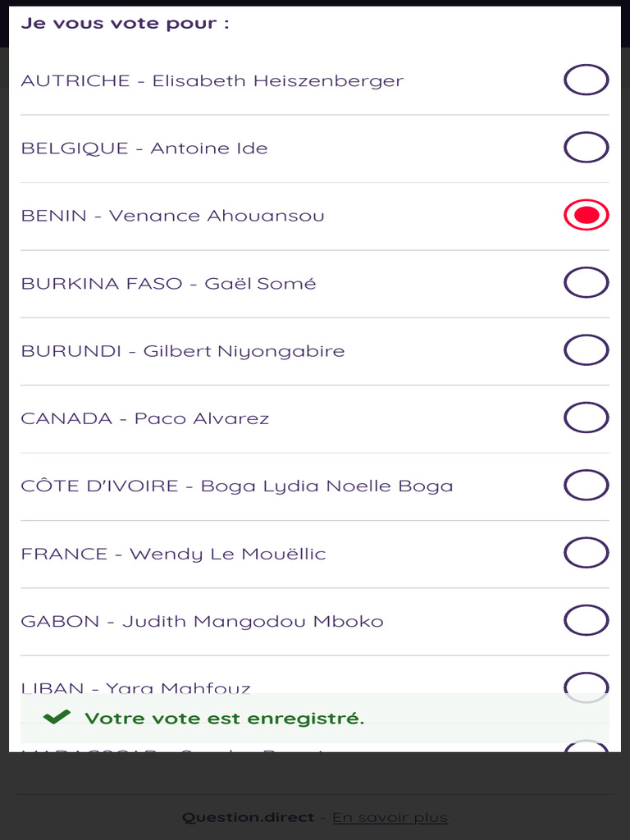Pick the GABON Judith Mangodou Mboko radio
The height and width of the screenshot is (840, 630).
click(x=586, y=620)
